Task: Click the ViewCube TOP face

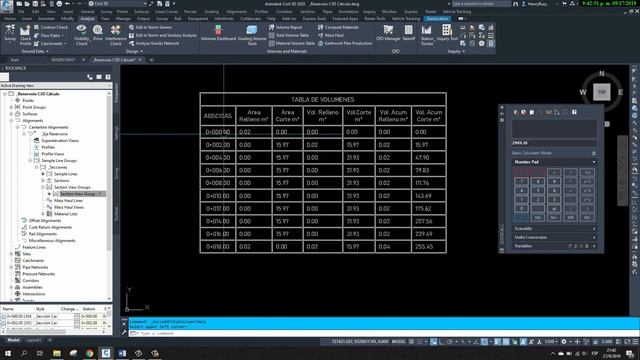Action: pyautogui.click(x=602, y=92)
